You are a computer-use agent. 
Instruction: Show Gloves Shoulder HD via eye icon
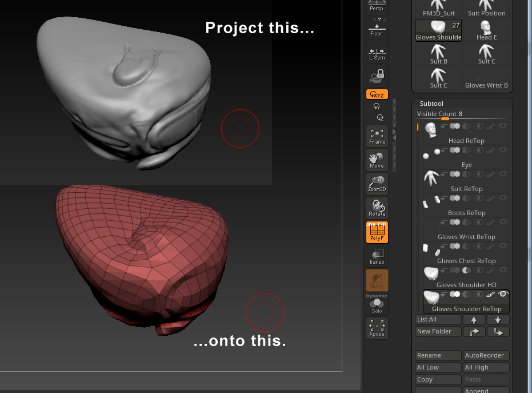coord(503,270)
